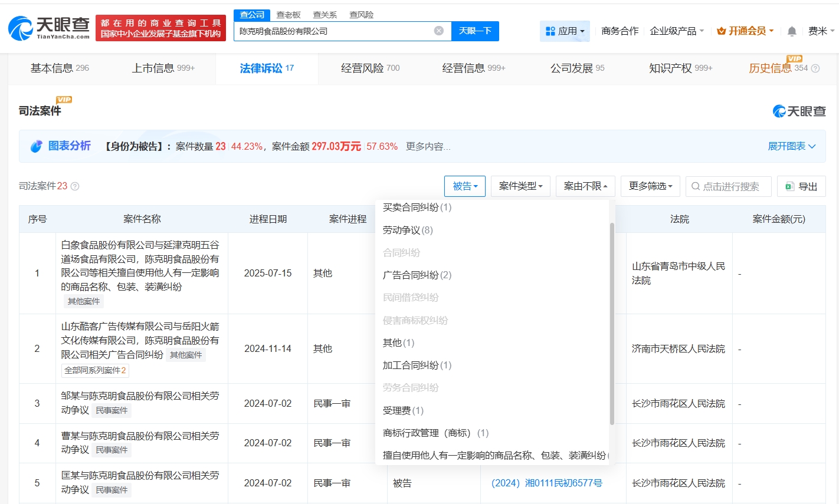Go to the 公司发展 tab
The width and height of the screenshot is (839, 504).
(578, 68)
